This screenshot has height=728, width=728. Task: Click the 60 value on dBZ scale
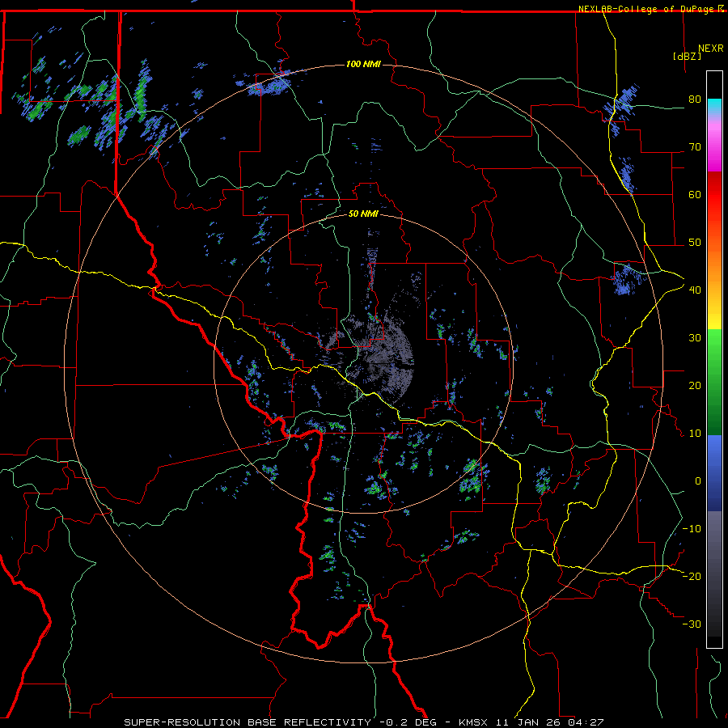point(695,194)
